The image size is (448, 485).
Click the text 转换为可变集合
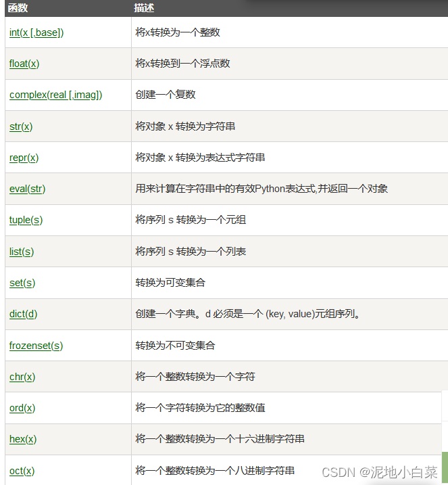[x=170, y=282]
